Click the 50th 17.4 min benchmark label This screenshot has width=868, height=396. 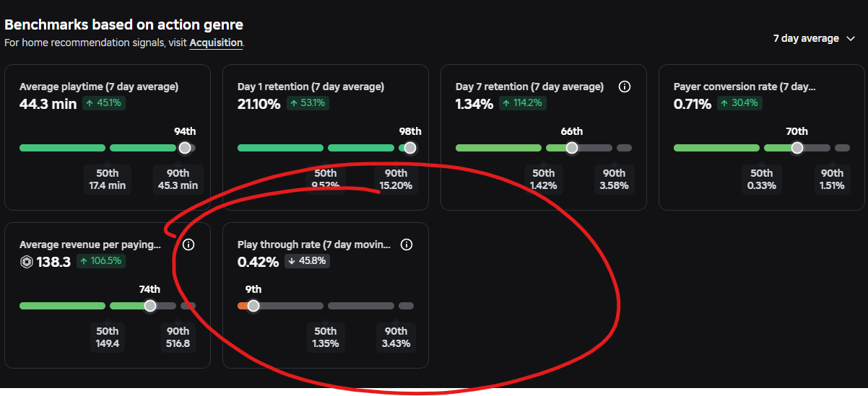point(108,179)
